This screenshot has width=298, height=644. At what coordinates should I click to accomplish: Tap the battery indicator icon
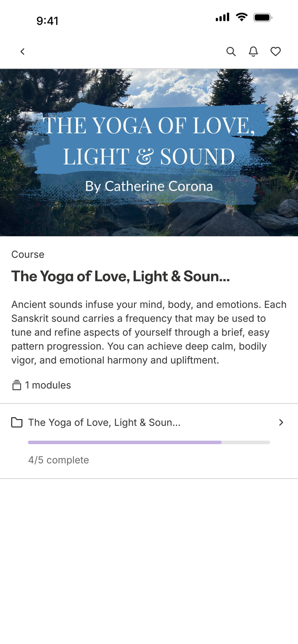click(263, 17)
